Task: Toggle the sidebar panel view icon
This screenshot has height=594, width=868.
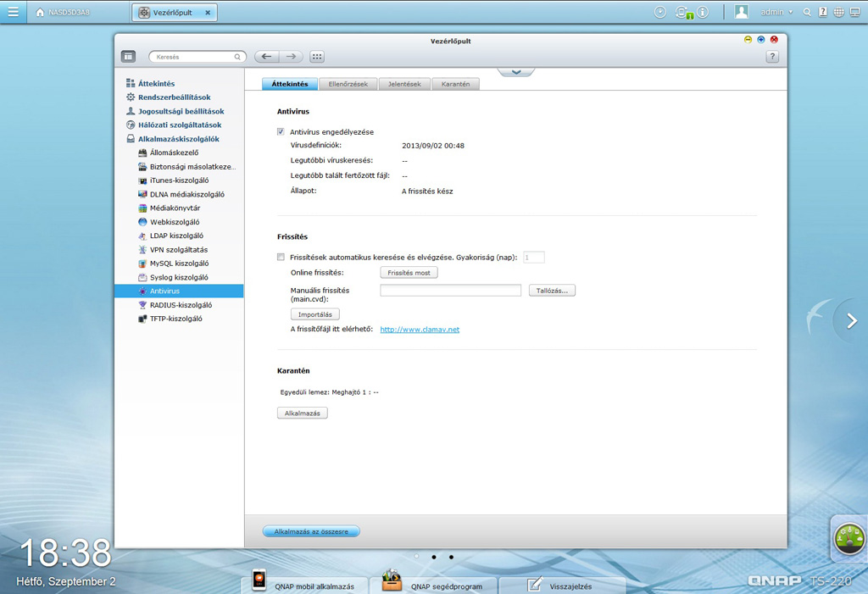Action: (129, 57)
